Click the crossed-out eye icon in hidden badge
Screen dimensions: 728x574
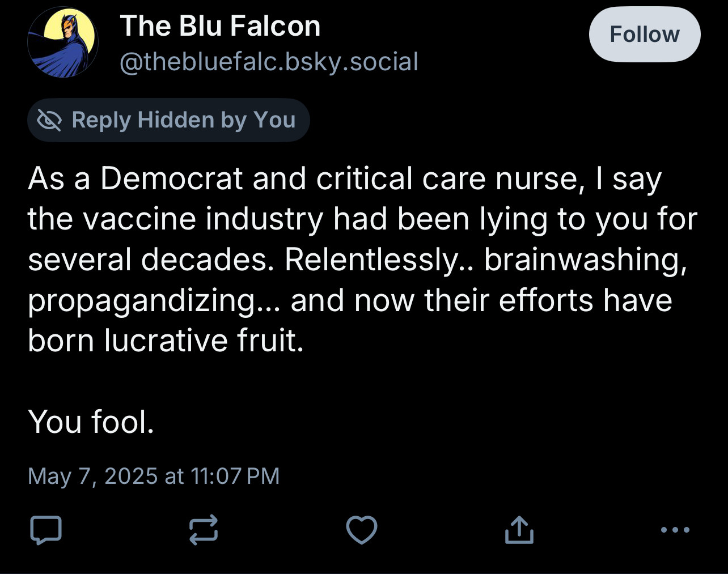tap(49, 120)
